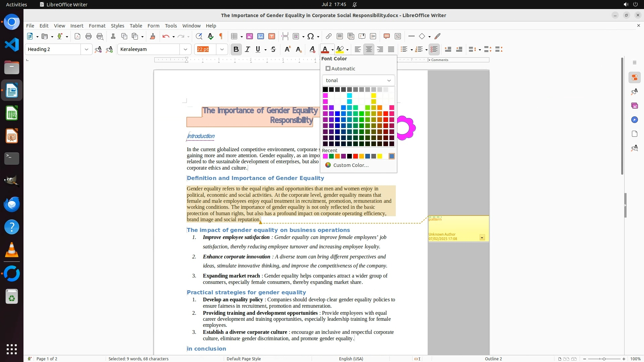Click the Insert Hyperlink icon
Image resolution: width=644 pixels, height=362 pixels.
(328, 36)
